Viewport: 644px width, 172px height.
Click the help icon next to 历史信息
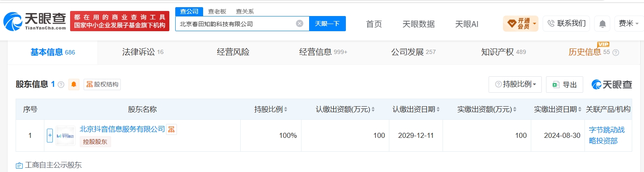616,53
